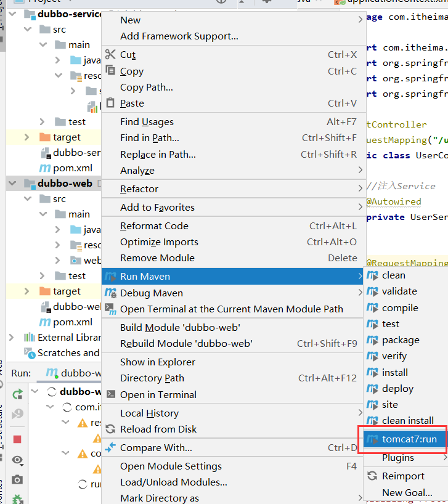The width and height of the screenshot is (448, 504).
Task: Choose Mark Directory as submenu
Action: 232,498
